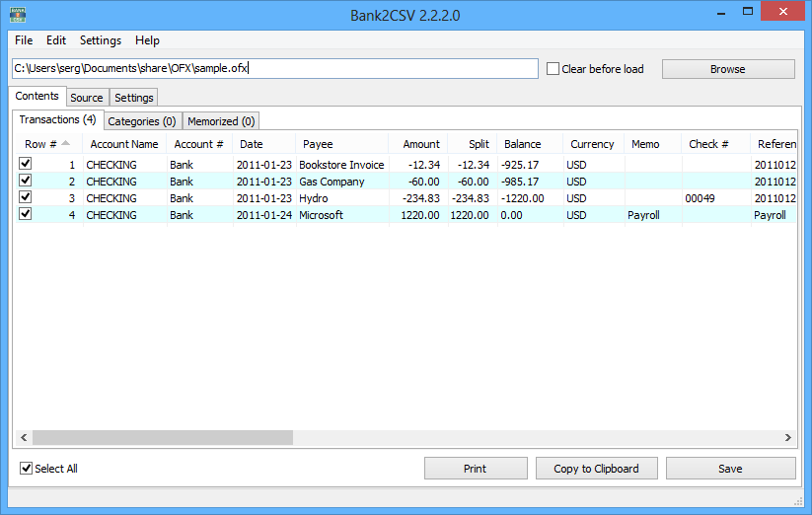
Task: Toggle the Clear before load checkbox
Action: click(x=554, y=69)
